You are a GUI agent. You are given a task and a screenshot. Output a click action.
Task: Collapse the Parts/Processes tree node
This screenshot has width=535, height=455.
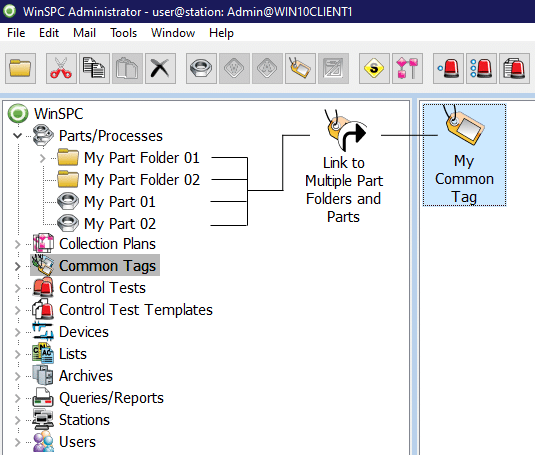click(x=17, y=136)
